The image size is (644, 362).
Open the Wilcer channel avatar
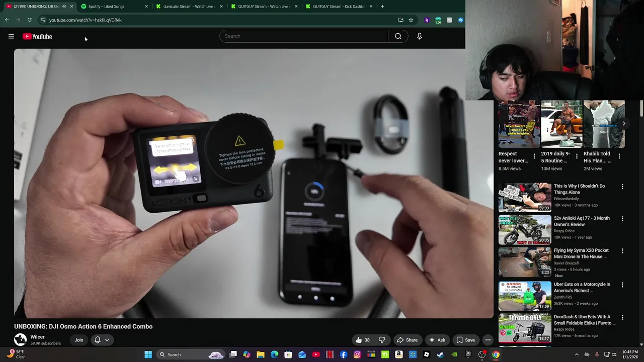pyautogui.click(x=20, y=340)
